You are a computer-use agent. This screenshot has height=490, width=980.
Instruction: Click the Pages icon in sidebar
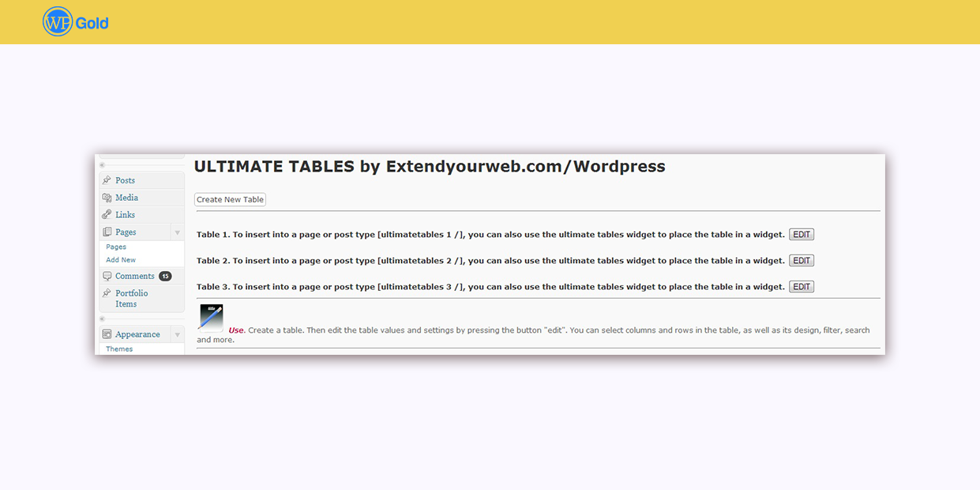point(107,232)
